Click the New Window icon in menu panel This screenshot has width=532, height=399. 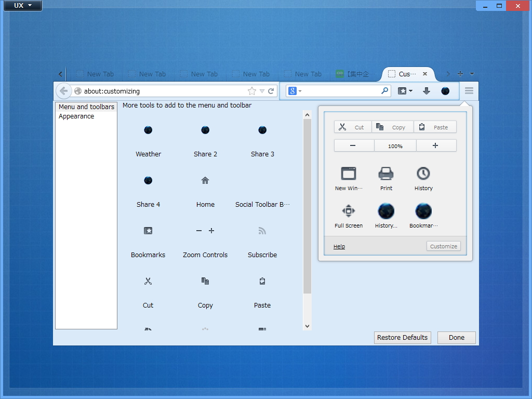point(349,174)
